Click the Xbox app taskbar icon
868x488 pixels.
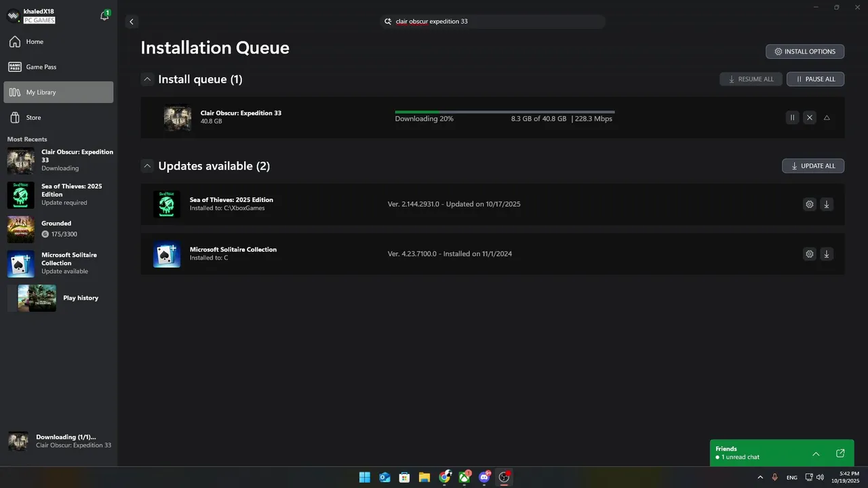pyautogui.click(x=465, y=477)
